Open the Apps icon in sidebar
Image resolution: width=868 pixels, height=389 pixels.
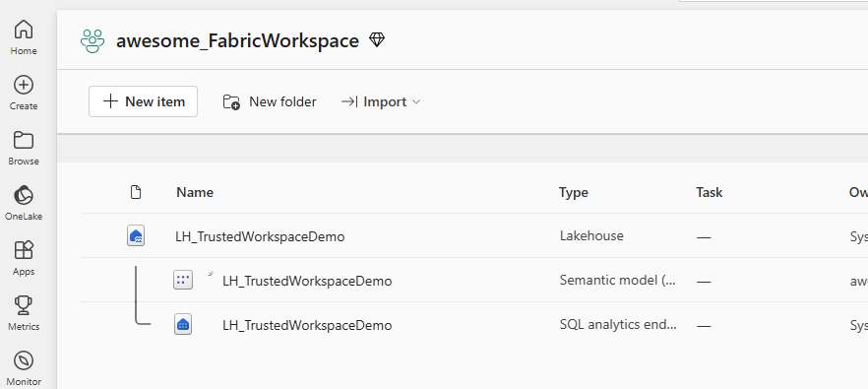coord(24,250)
